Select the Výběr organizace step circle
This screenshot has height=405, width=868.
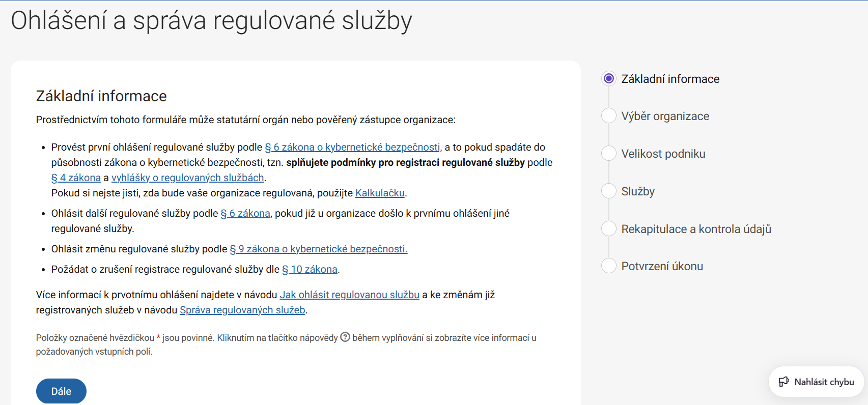pos(609,116)
